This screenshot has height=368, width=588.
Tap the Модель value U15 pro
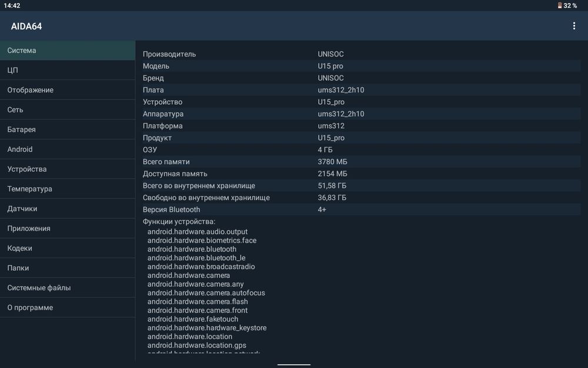coord(330,66)
